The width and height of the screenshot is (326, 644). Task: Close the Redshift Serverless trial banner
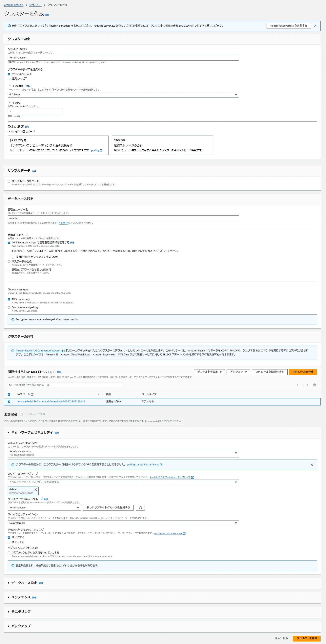315,26
